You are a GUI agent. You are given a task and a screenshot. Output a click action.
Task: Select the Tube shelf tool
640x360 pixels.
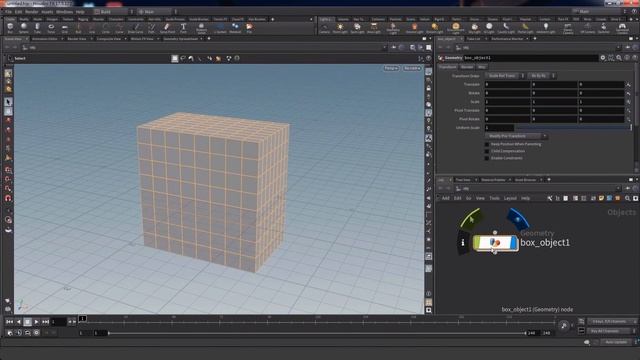(37, 28)
